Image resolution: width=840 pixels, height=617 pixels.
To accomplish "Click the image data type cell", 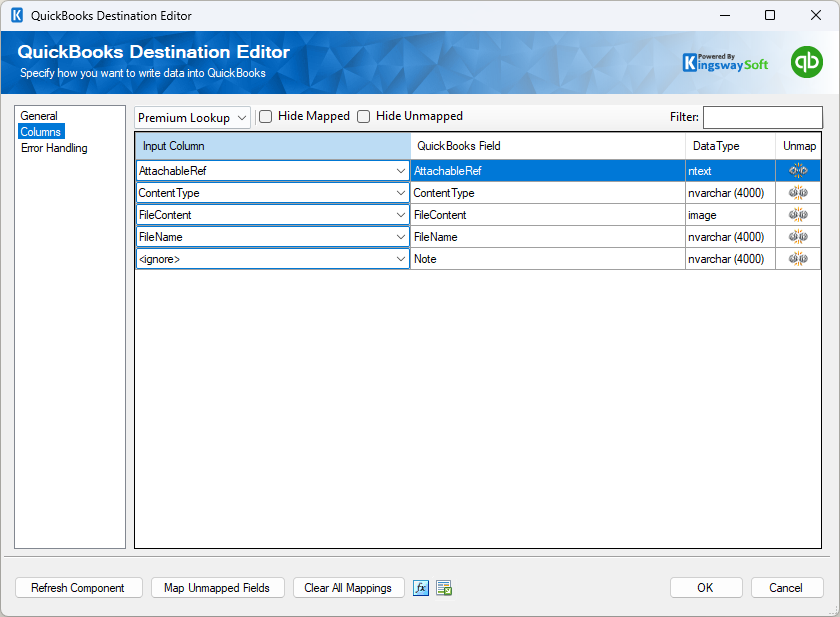I will pos(730,215).
